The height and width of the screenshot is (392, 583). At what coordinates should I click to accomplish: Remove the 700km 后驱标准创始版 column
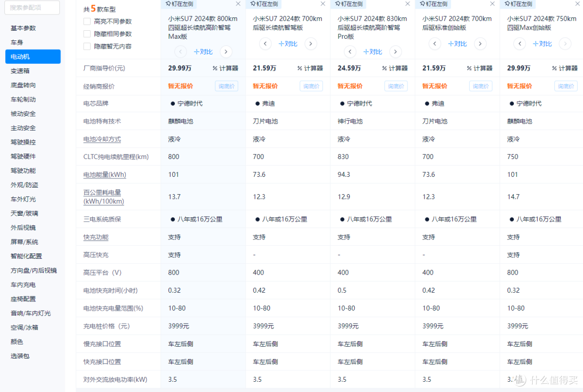[x=493, y=4]
